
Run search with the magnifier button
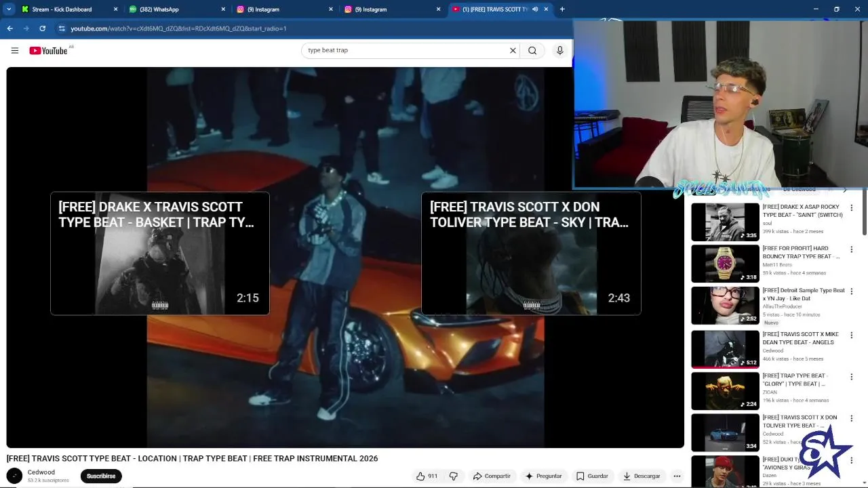pyautogui.click(x=532, y=50)
